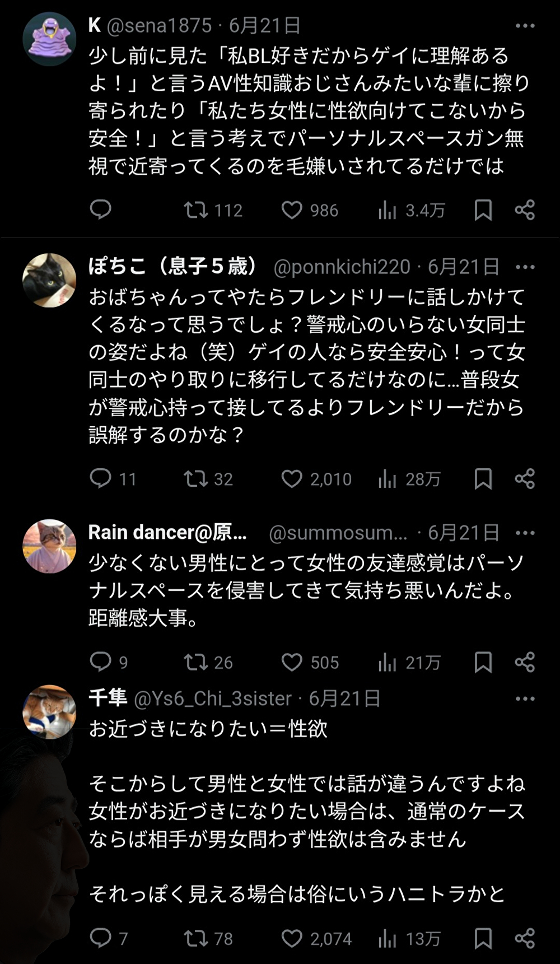This screenshot has height=964, width=560.
Task: Open K's purple character avatar
Action: tap(49, 39)
